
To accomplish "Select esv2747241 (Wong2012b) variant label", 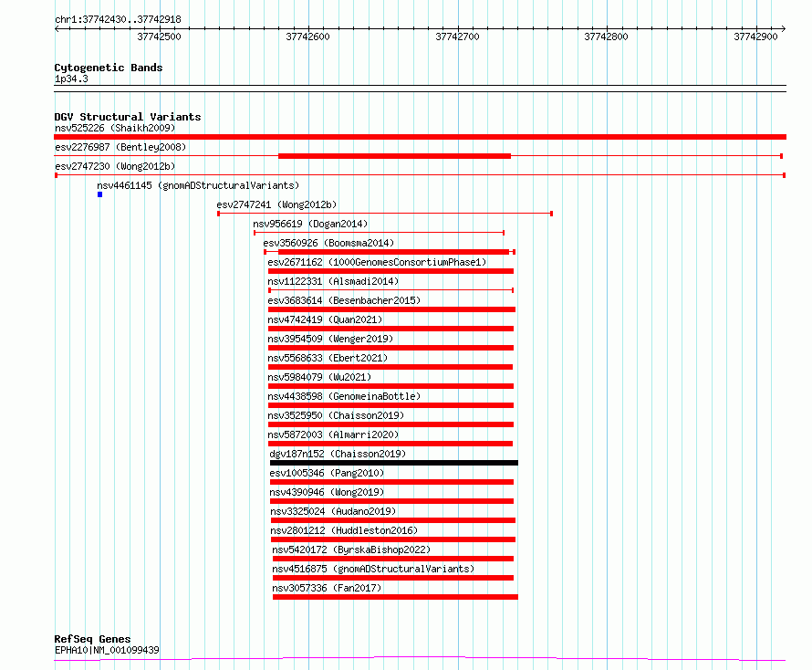I will [x=276, y=204].
